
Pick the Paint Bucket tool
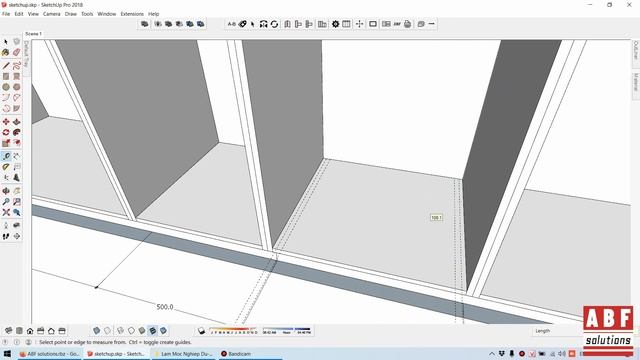point(6,53)
